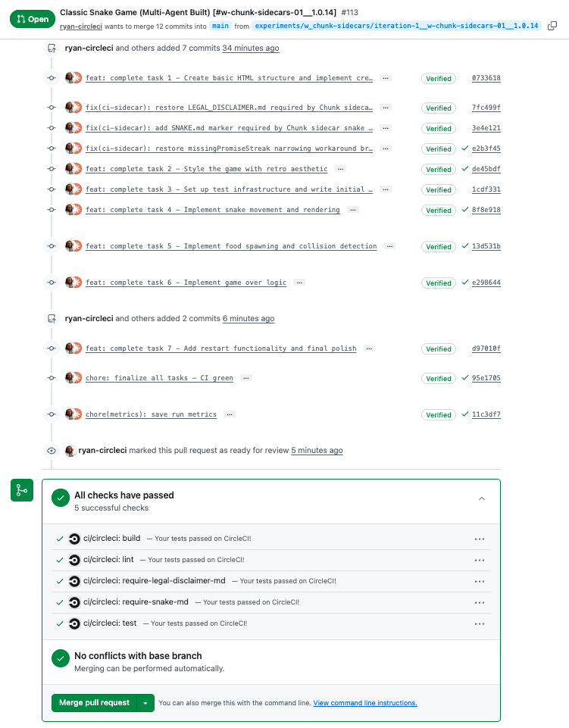
Task: Expand ellipsis for missingPromiseStreak commit
Action: click(386, 148)
